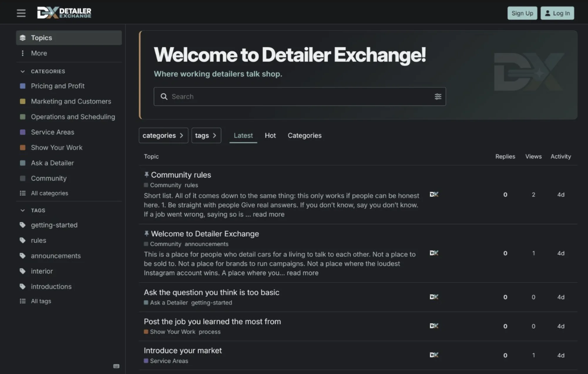Click inside the Search input field

click(x=300, y=97)
